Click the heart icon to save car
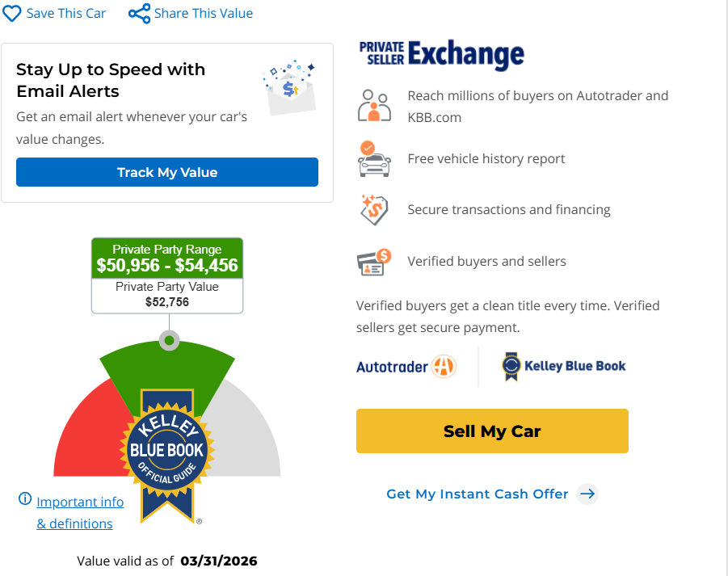Screen dimensions: 728x576 coord(11,14)
